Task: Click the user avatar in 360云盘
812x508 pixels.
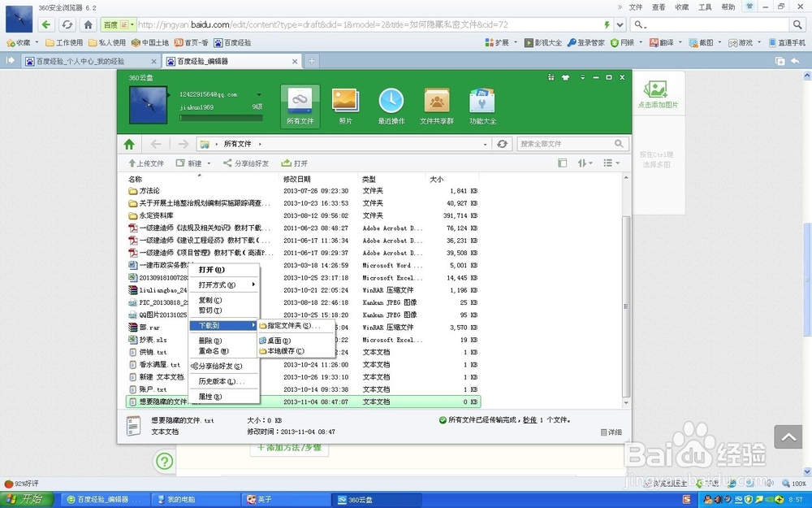Action: click(x=148, y=105)
